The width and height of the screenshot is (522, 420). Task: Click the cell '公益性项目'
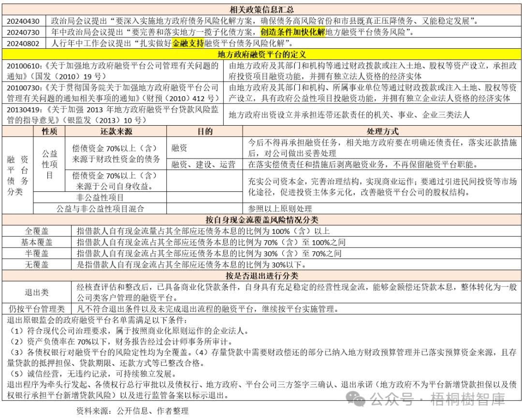pyautogui.click(x=49, y=164)
